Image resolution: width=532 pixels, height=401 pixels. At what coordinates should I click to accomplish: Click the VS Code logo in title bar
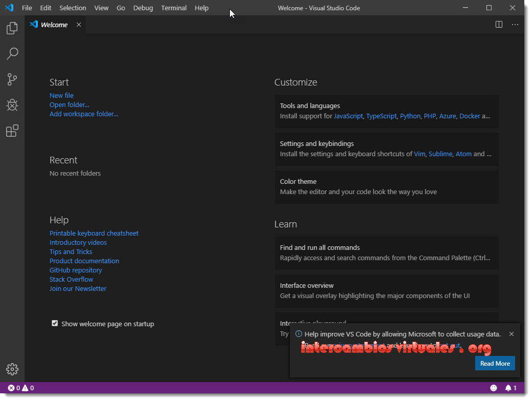point(10,8)
